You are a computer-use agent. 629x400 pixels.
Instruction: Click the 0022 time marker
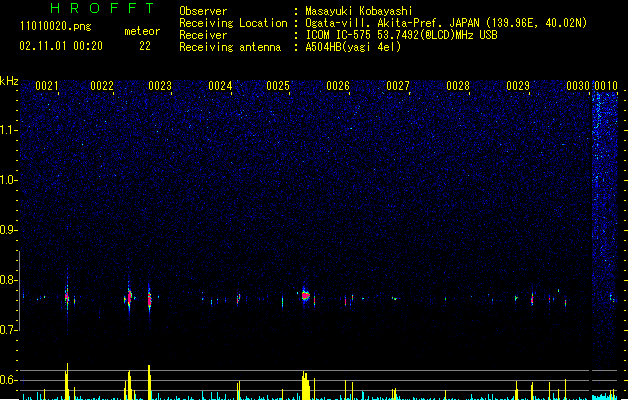coord(102,86)
